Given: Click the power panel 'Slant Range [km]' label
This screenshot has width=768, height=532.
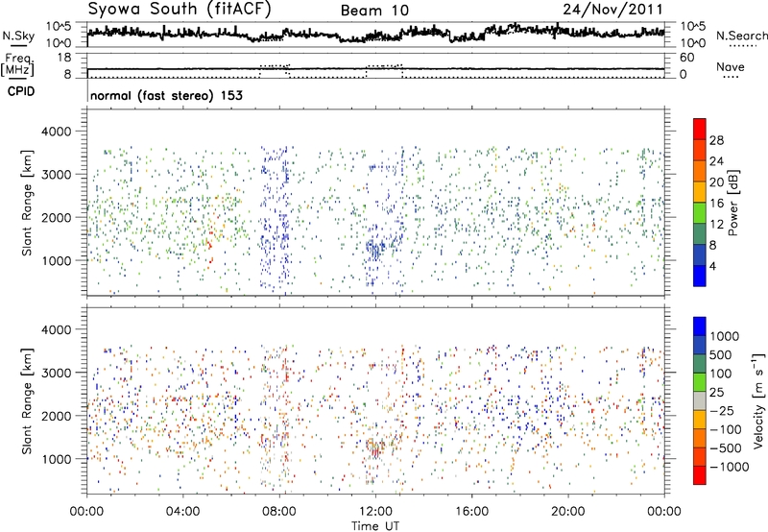Looking at the screenshot, I should 27,203.
